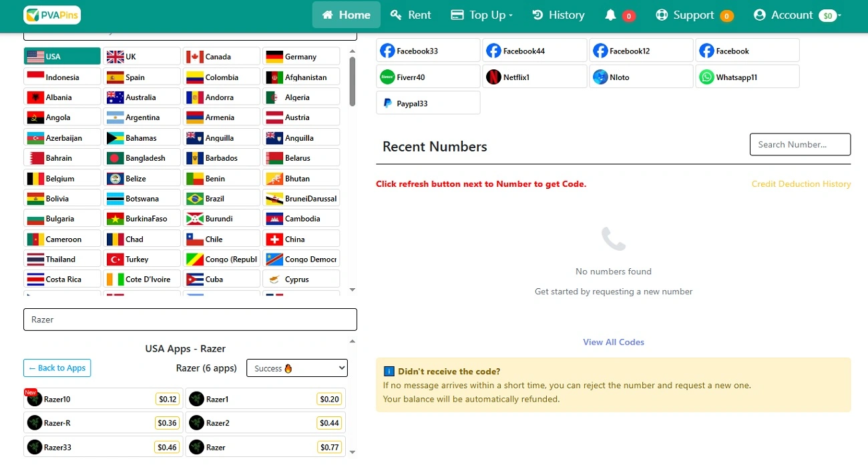Click country list scroll down arrow

click(353, 290)
